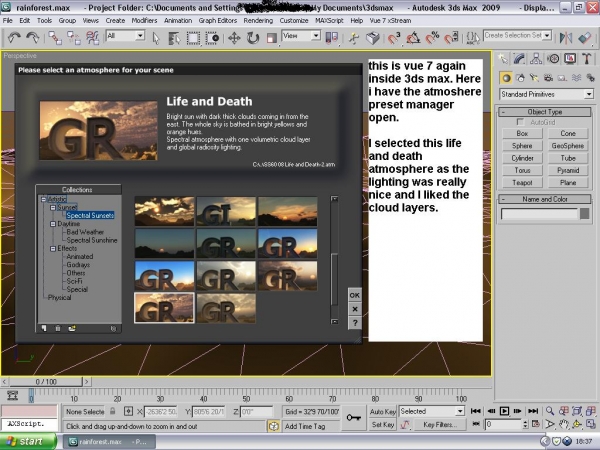Enable the AutoGrid checkbox
The image size is (600, 450).
[x=520, y=122]
